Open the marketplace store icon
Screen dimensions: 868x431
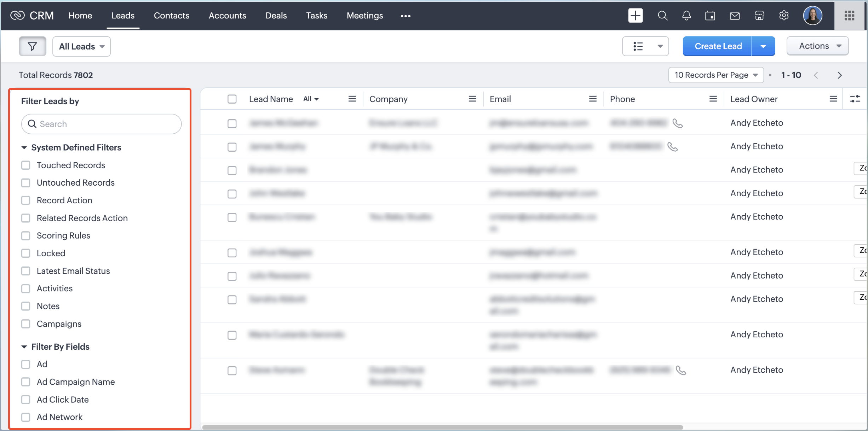[759, 16]
